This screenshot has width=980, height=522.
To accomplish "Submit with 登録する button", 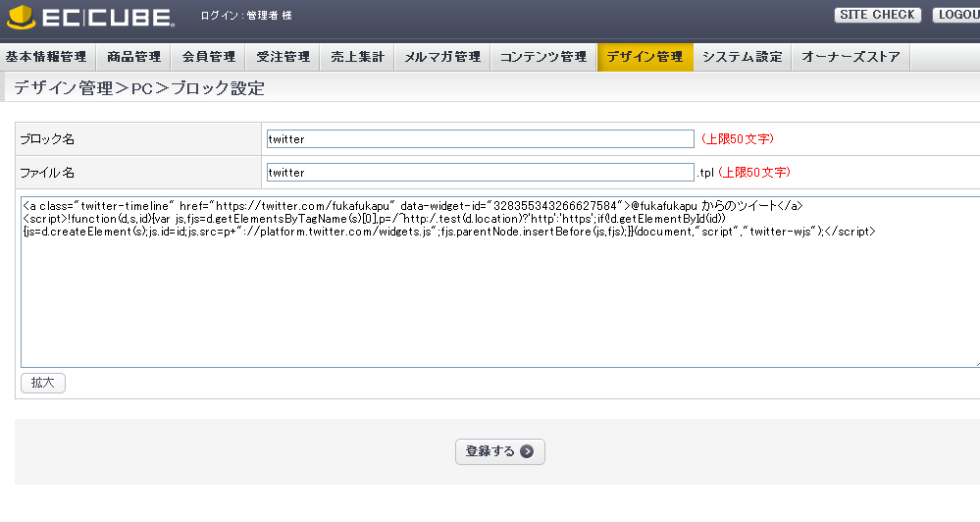I will (x=500, y=451).
